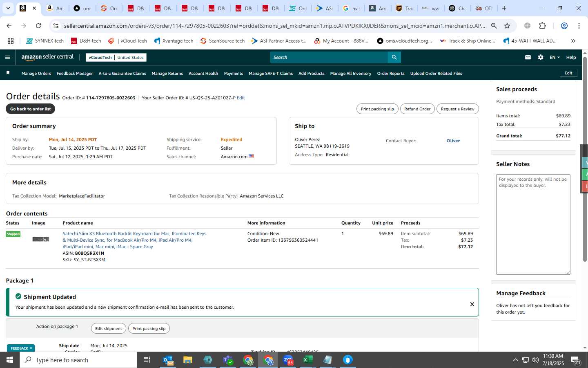This screenshot has width=588, height=368.
Task: Close the Shipment Updated notification
Action: [x=472, y=304]
